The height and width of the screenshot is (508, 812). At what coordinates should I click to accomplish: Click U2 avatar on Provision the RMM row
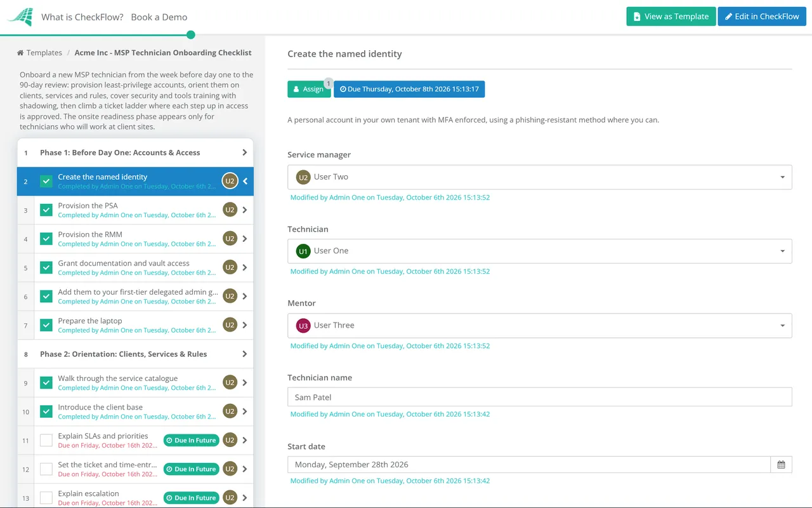[230, 239]
